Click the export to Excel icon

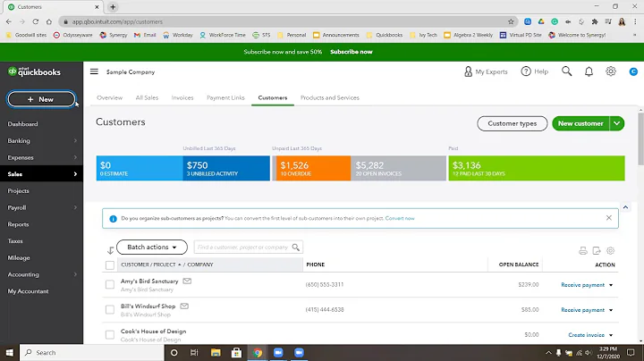pos(597,251)
